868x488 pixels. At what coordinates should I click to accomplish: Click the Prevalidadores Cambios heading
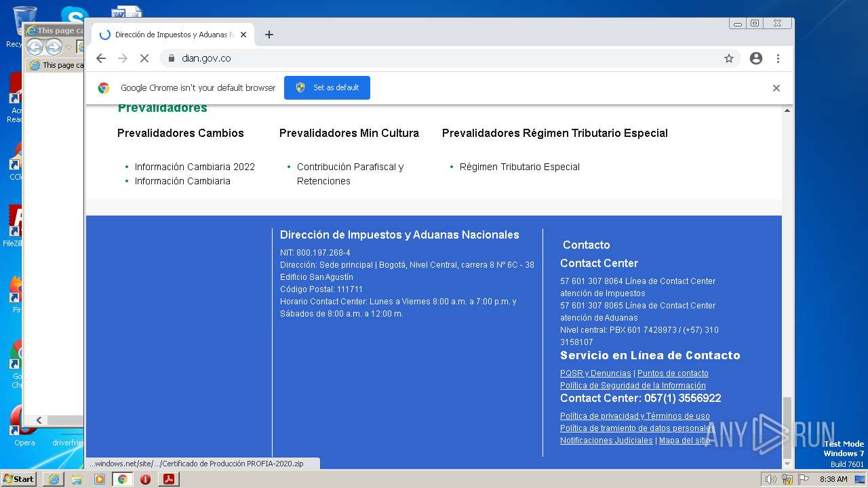(x=180, y=133)
